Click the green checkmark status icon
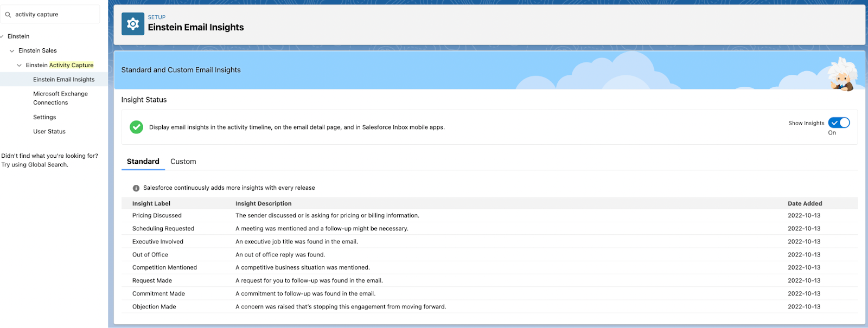868x328 pixels. pos(136,127)
